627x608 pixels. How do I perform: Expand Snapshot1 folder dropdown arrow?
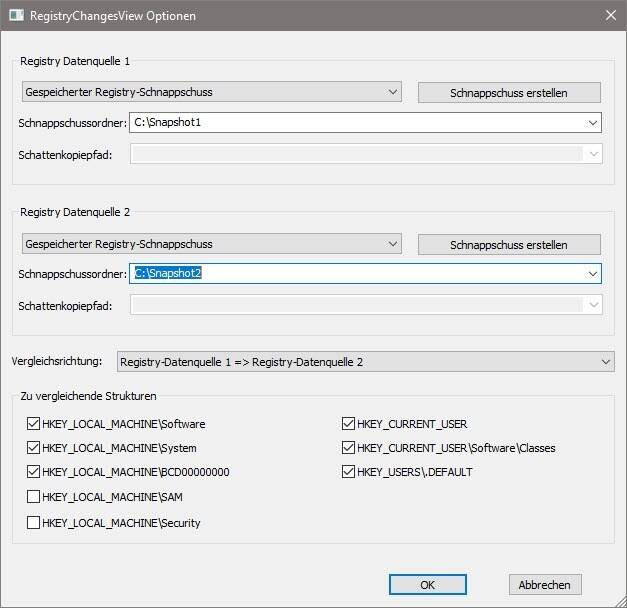point(593,123)
